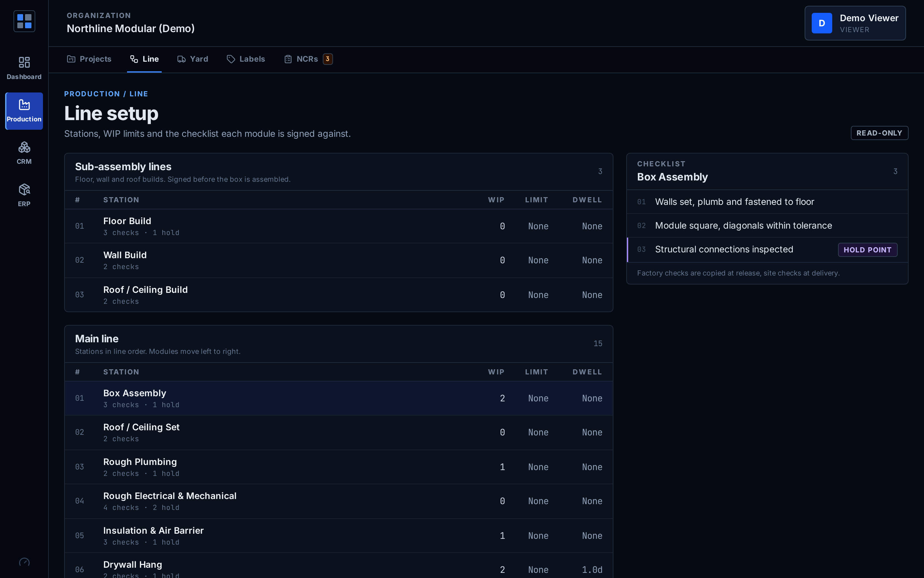Switch to the Projects tab
Viewport: 924px width, 578px height.
[x=89, y=59]
